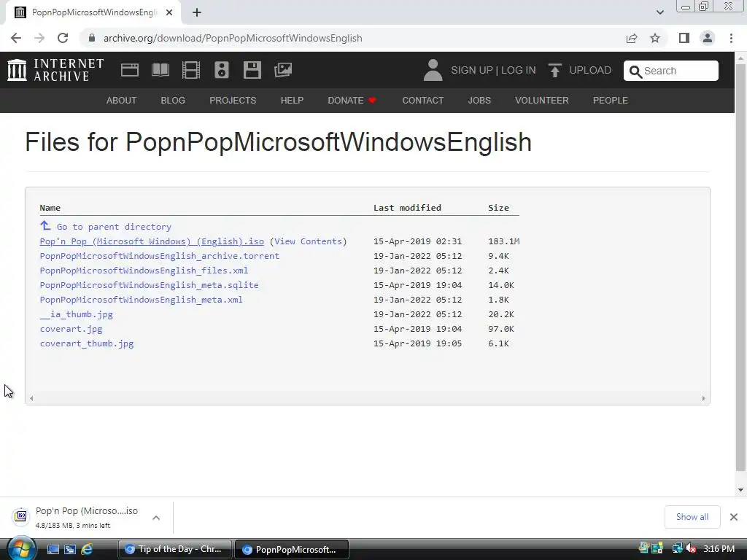Open the tab search chevron
The width and height of the screenshot is (747, 560).
[x=659, y=12]
